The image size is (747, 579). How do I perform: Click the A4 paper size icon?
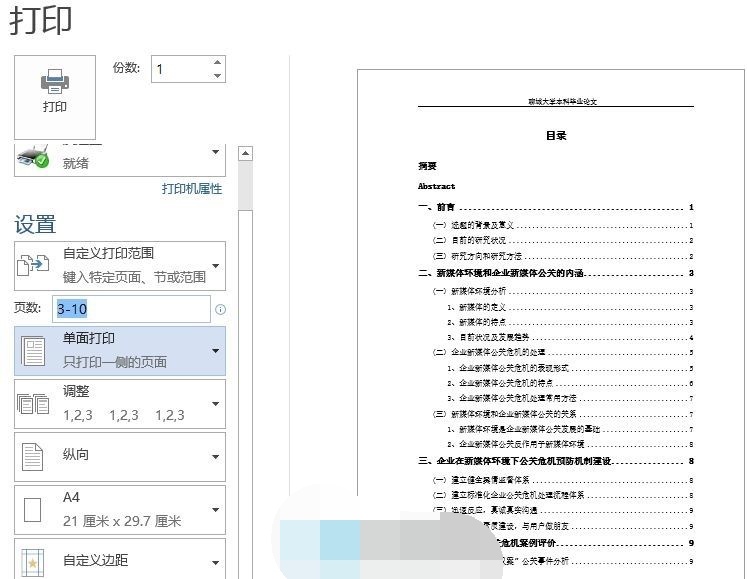[34, 510]
